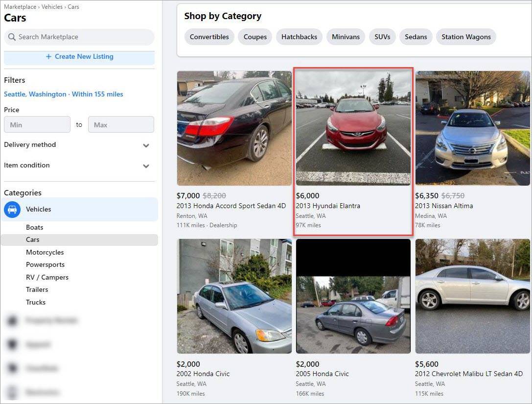Click the Cars breadcrumb

click(x=73, y=7)
